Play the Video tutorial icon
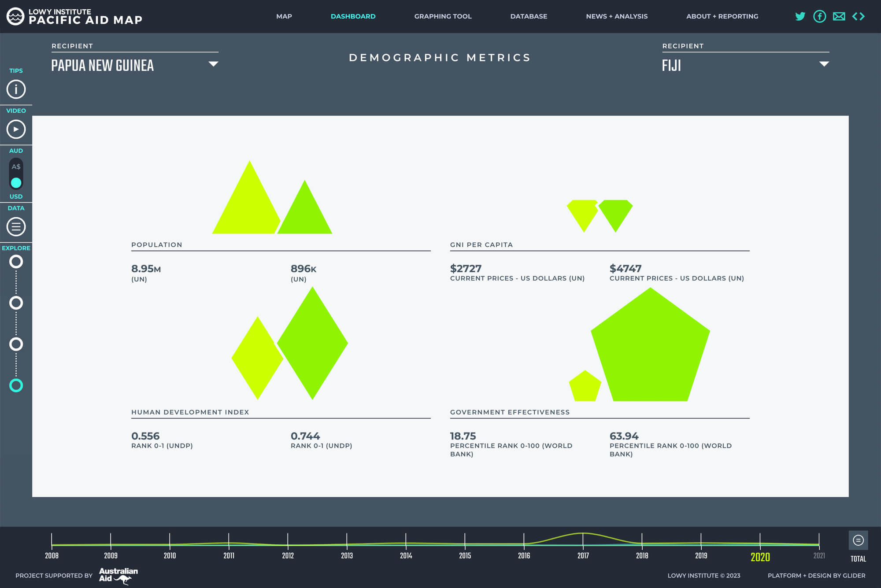The image size is (881, 588). [x=16, y=129]
